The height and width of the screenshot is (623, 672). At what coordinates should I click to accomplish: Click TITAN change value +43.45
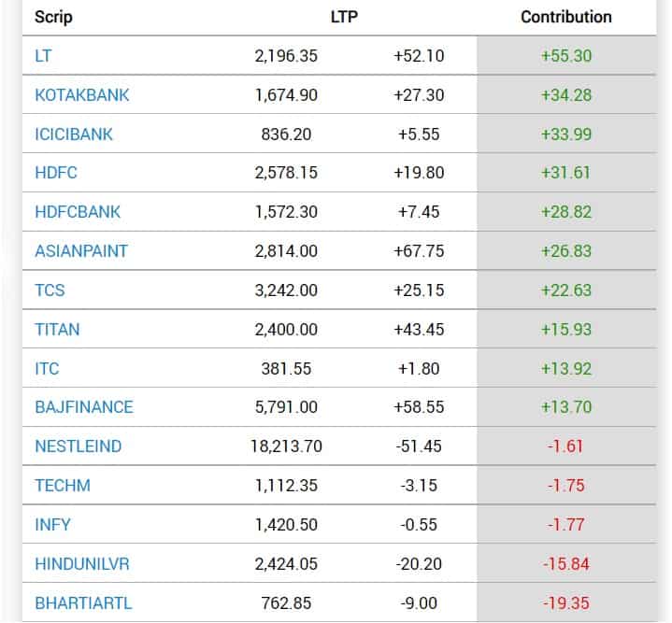[x=419, y=330]
